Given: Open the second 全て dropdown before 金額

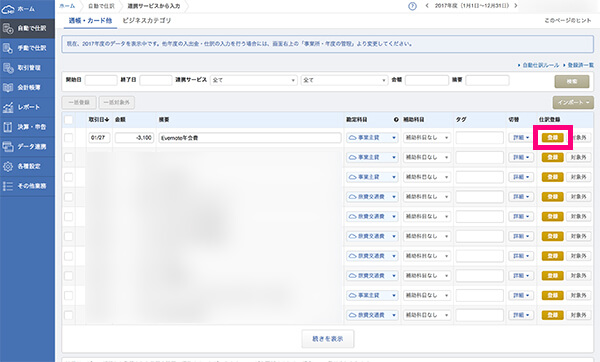Looking at the screenshot, I should point(344,80).
